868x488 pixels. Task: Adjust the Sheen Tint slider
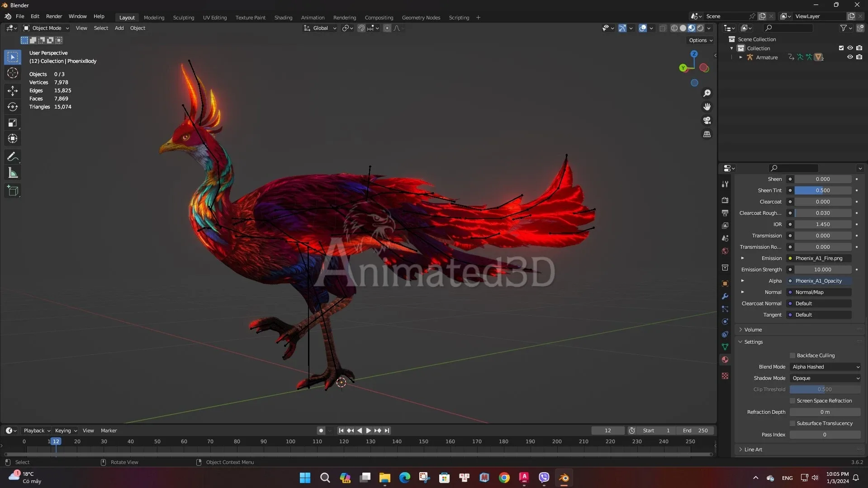point(822,190)
